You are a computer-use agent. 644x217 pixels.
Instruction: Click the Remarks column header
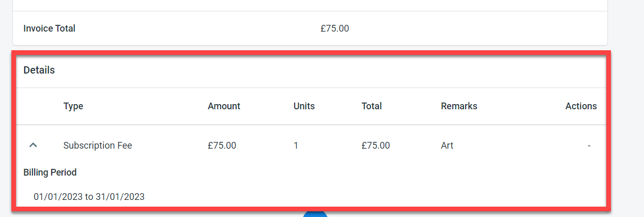tap(459, 106)
